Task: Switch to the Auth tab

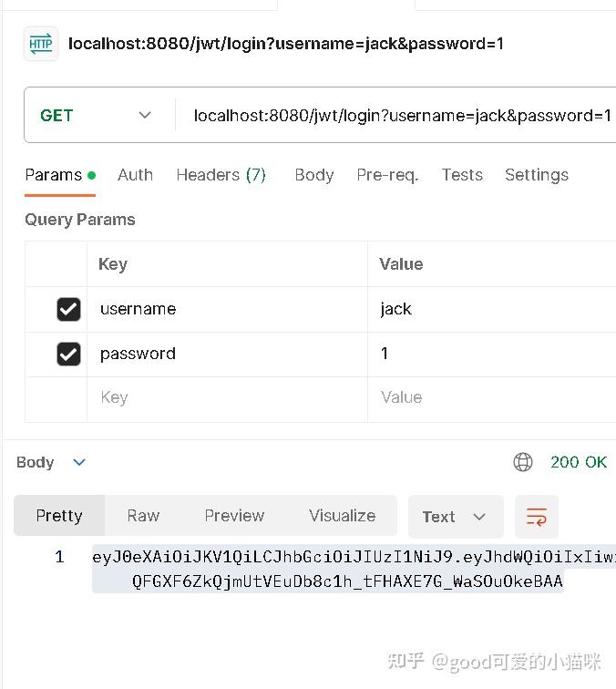Action: click(135, 175)
